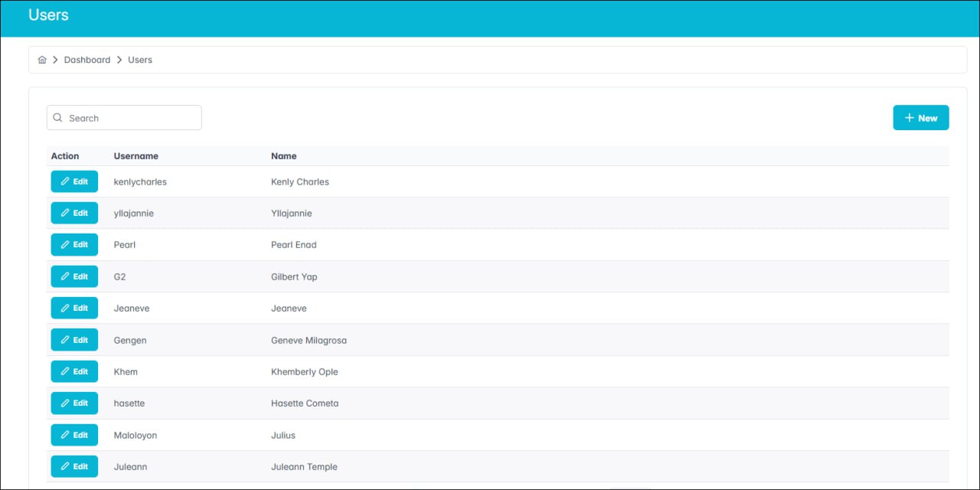
Task: Select the Users breadcrumb item
Action: [140, 60]
